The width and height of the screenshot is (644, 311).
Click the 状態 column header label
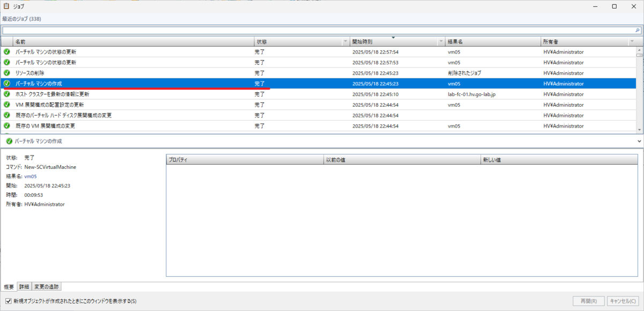[262, 41]
